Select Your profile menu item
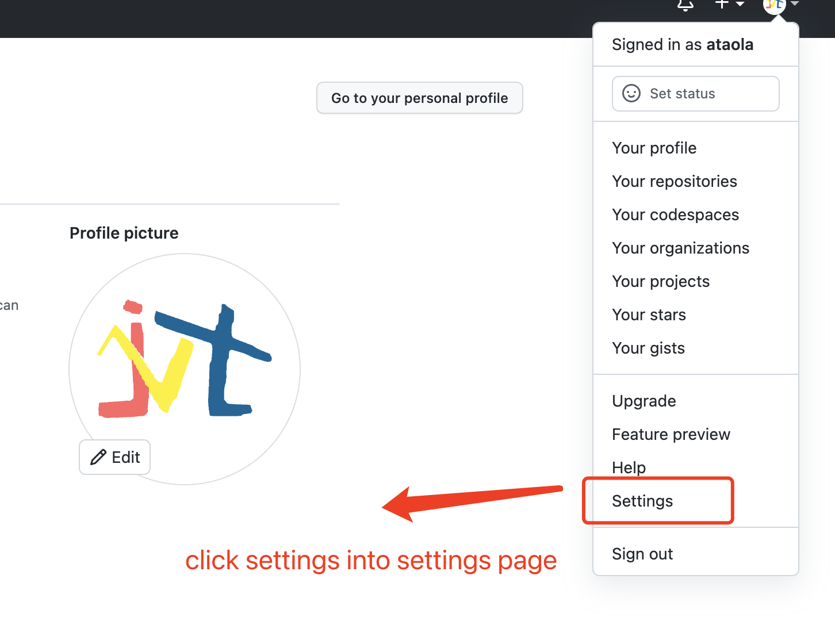835x644 pixels. [x=654, y=148]
